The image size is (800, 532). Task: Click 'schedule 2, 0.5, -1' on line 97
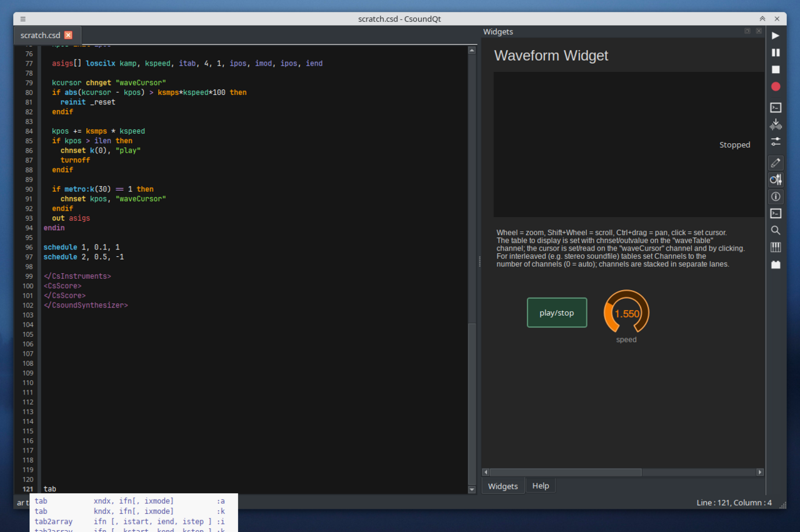[x=84, y=257]
